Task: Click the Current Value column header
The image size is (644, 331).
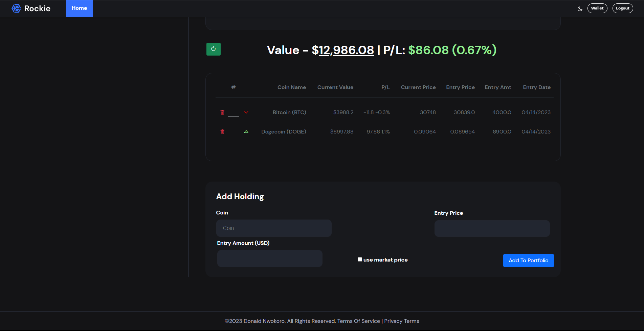Action: click(x=335, y=87)
